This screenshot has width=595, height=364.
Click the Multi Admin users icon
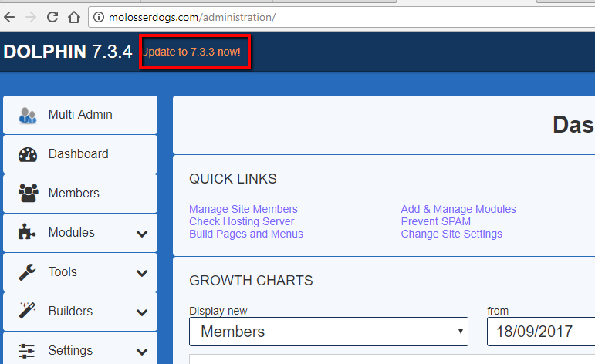tap(29, 115)
